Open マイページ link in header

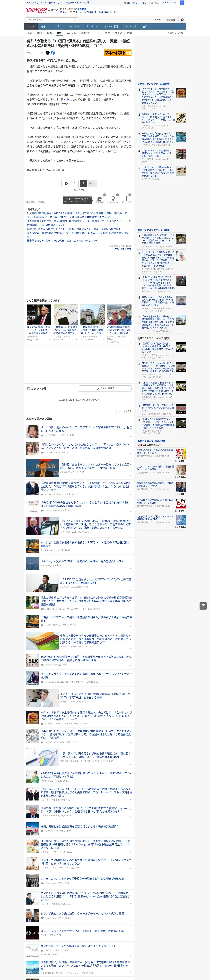(x=157, y=20)
